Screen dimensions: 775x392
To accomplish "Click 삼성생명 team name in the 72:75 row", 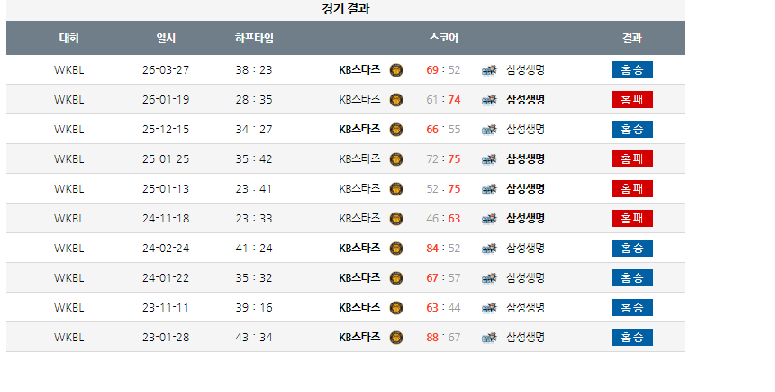I will tap(525, 159).
